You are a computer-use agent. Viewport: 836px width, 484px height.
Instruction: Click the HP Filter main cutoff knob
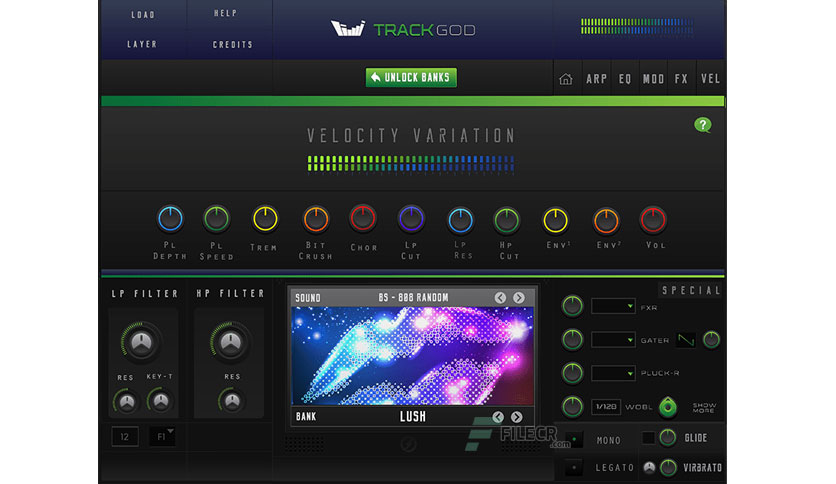pyautogui.click(x=230, y=342)
